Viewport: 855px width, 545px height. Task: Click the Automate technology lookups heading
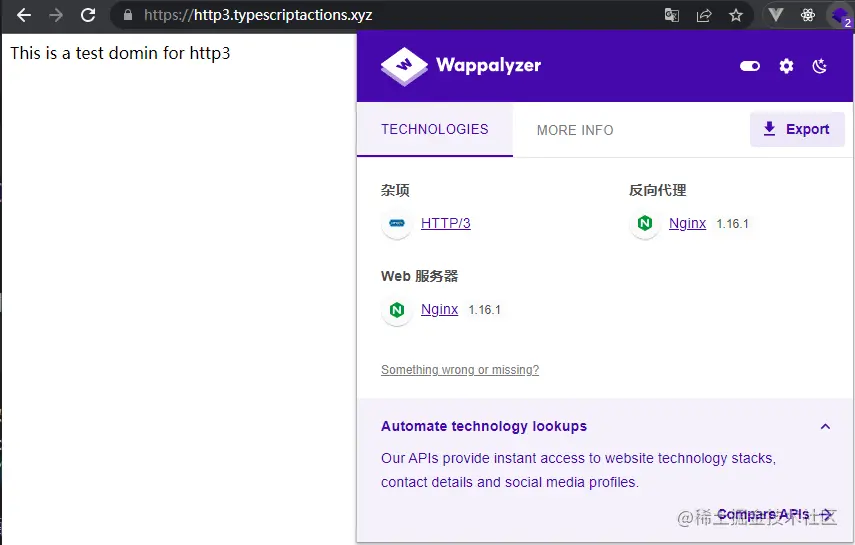(484, 426)
